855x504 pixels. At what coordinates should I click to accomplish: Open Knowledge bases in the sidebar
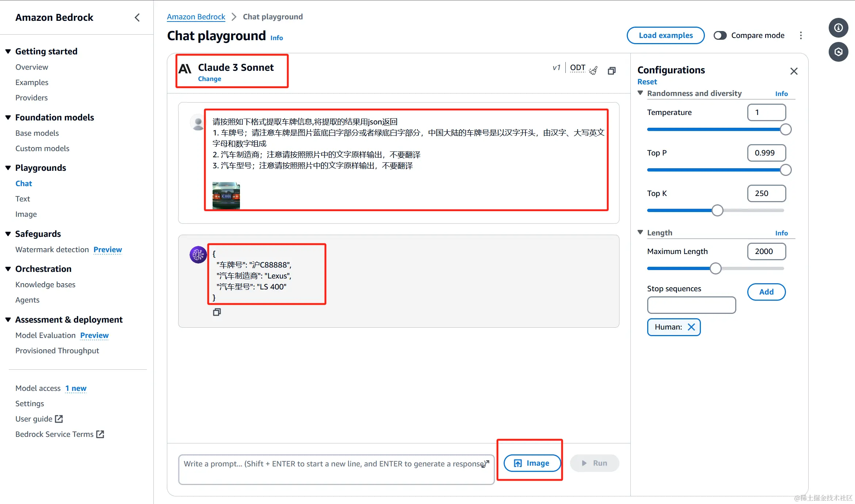45,285
